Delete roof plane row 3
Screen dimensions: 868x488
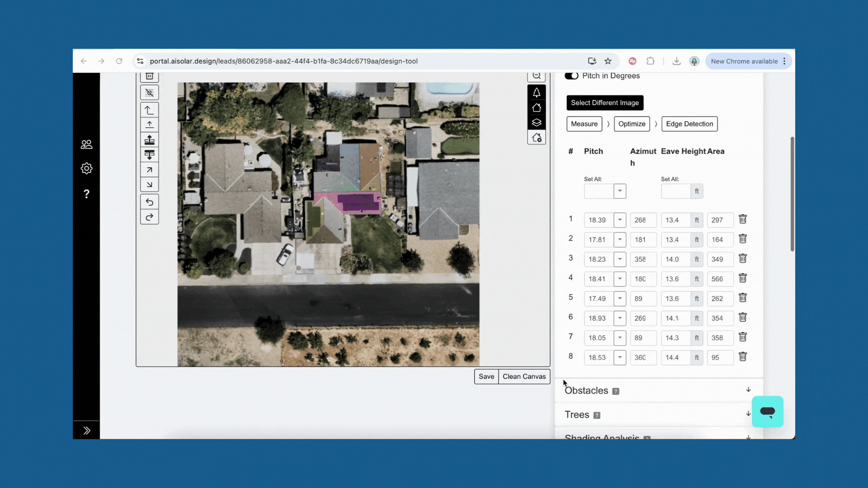pos(743,258)
